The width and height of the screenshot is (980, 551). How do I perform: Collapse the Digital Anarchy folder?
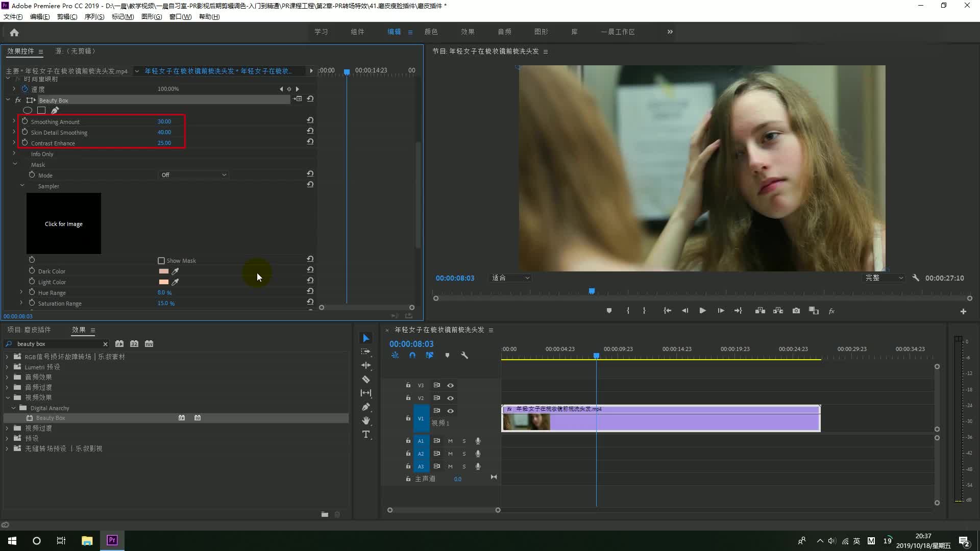click(x=14, y=408)
